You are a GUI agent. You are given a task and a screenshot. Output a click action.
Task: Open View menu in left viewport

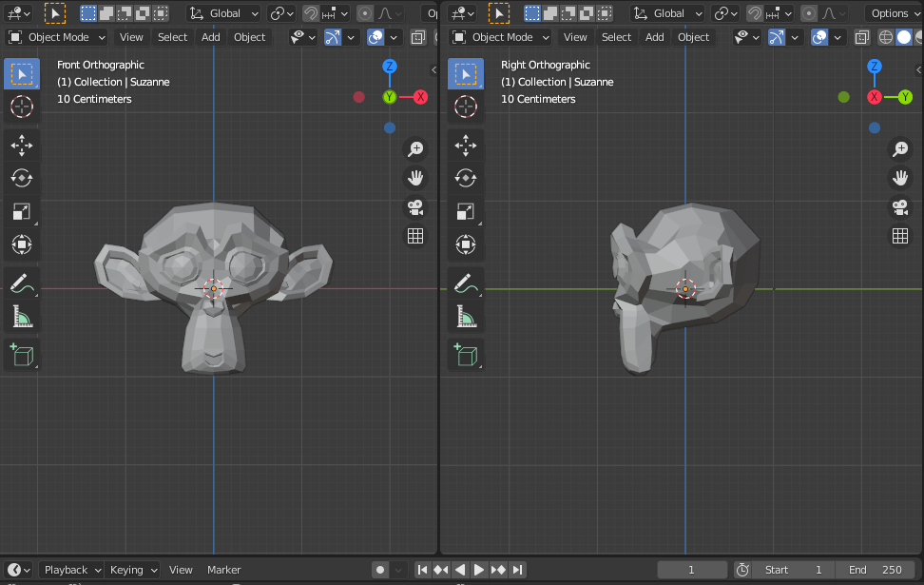tap(131, 37)
